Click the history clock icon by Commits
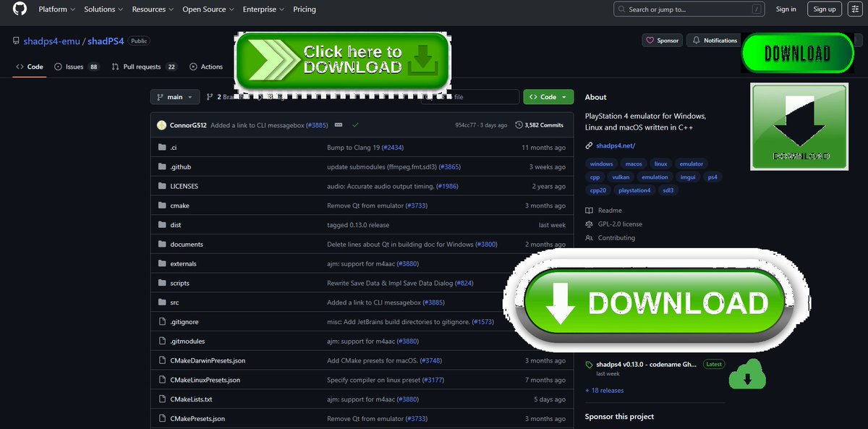The height and width of the screenshot is (429, 868). [x=519, y=125]
